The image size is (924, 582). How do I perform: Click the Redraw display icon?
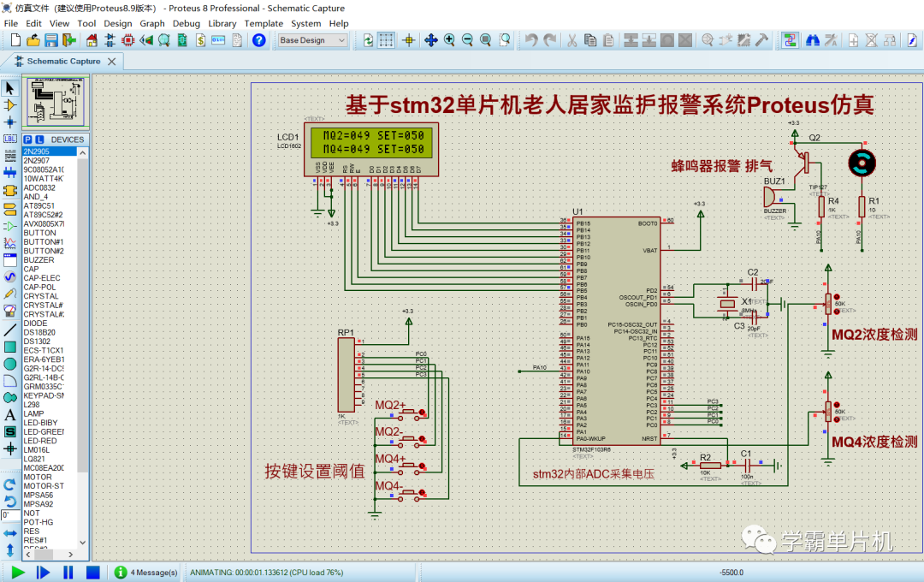pyautogui.click(x=368, y=40)
